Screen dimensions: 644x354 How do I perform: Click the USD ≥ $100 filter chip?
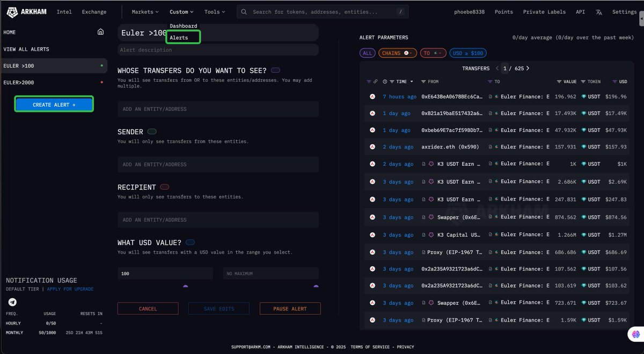click(x=468, y=53)
